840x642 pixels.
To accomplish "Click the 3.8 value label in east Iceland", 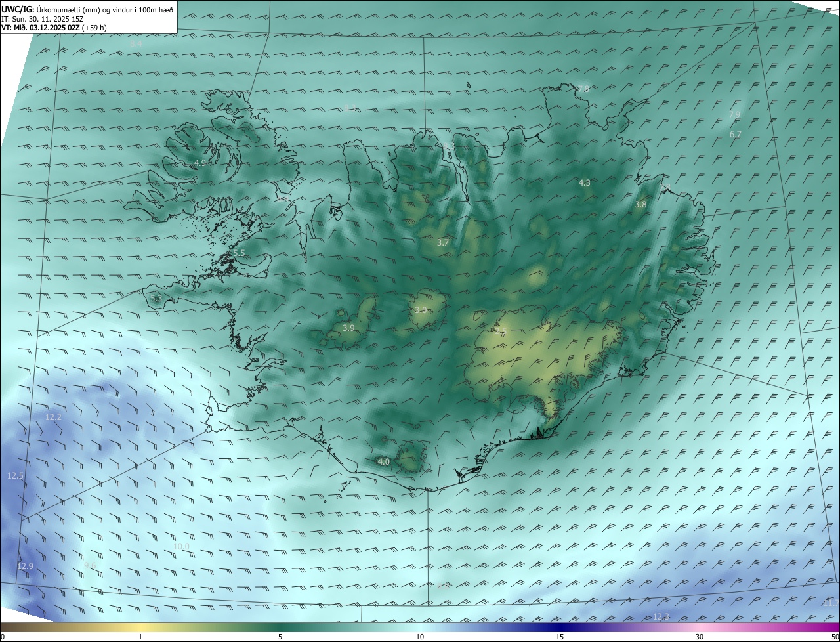I will tap(640, 204).
